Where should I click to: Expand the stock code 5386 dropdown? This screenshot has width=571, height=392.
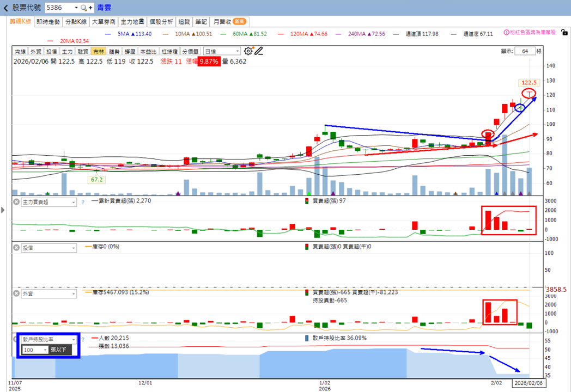76,8
